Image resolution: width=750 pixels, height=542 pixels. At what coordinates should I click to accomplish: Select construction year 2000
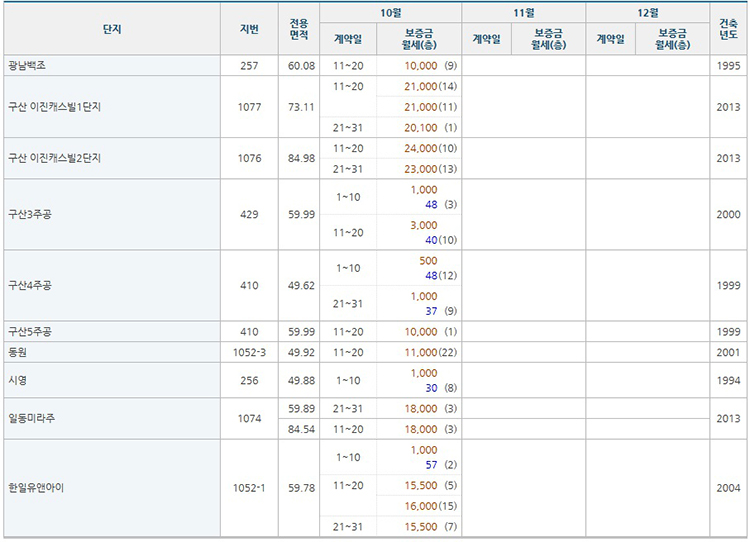click(x=728, y=214)
